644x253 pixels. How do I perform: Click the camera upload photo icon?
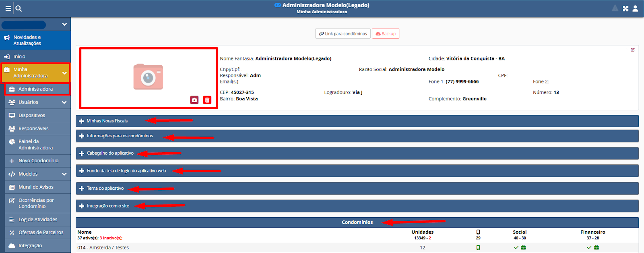click(194, 100)
